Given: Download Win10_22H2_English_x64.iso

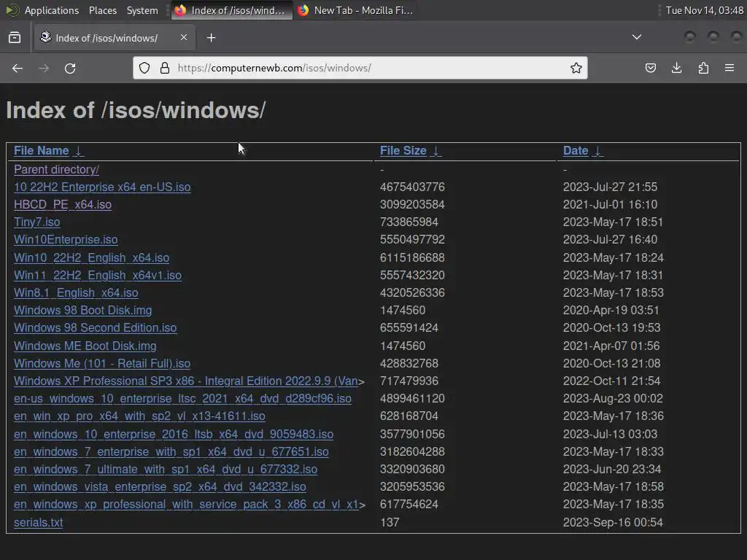Looking at the screenshot, I should [x=91, y=257].
